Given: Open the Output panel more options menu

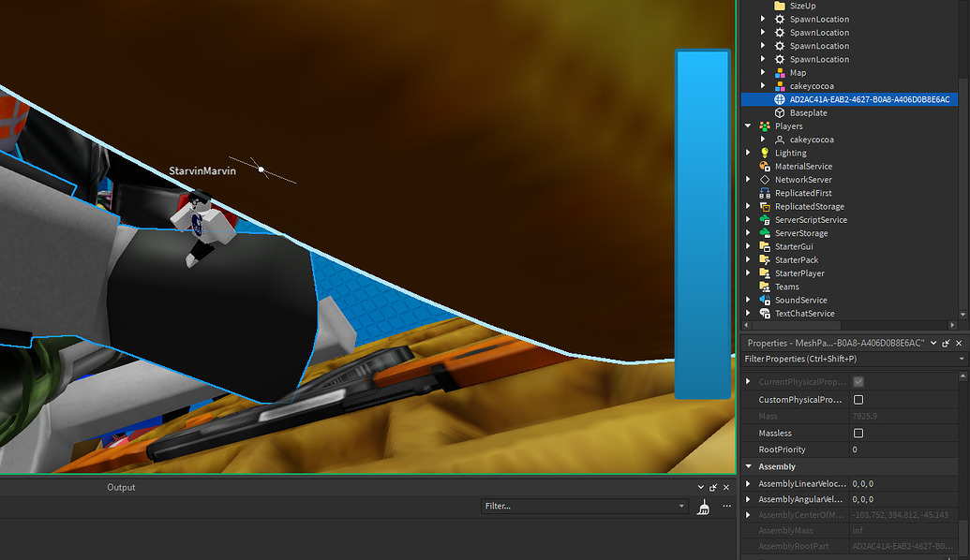Looking at the screenshot, I should click(x=727, y=506).
